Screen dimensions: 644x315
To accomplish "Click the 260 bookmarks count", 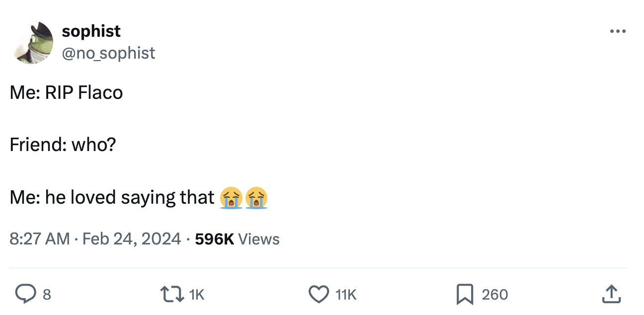I will point(494,295).
